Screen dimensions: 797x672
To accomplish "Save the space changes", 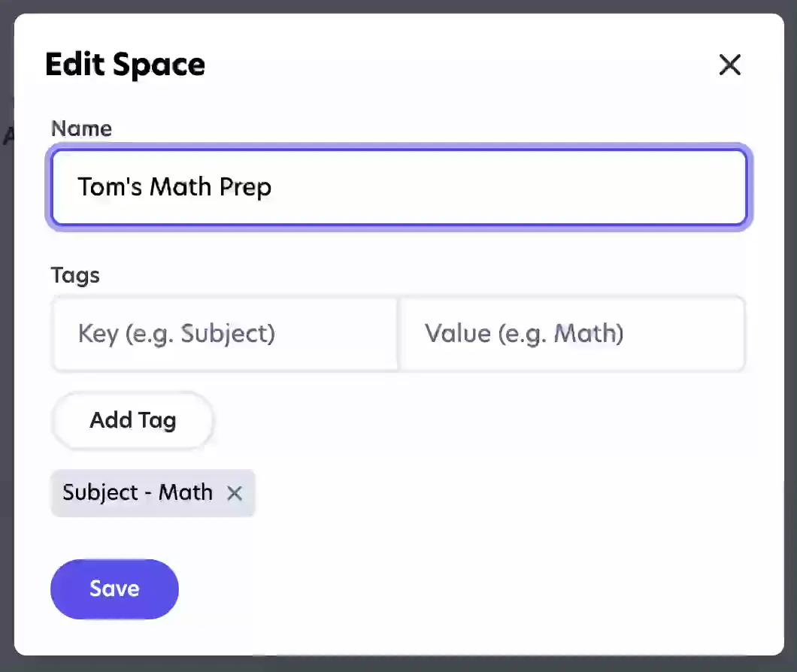I will (114, 589).
